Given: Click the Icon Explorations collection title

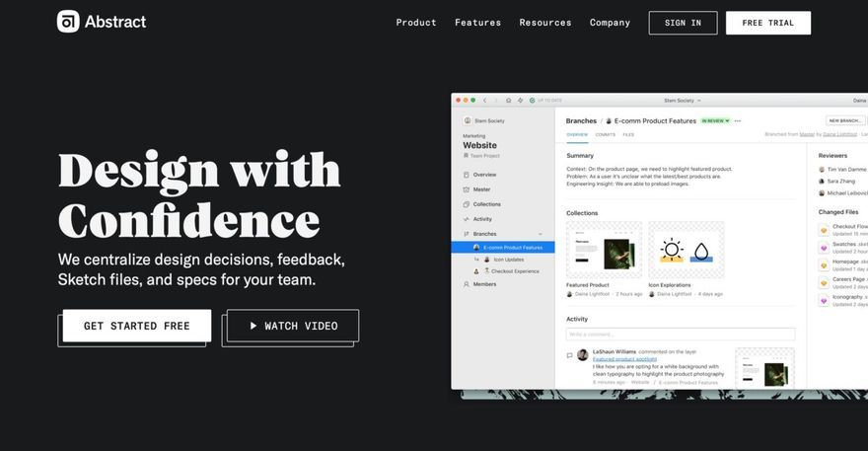Looking at the screenshot, I should [x=670, y=285].
